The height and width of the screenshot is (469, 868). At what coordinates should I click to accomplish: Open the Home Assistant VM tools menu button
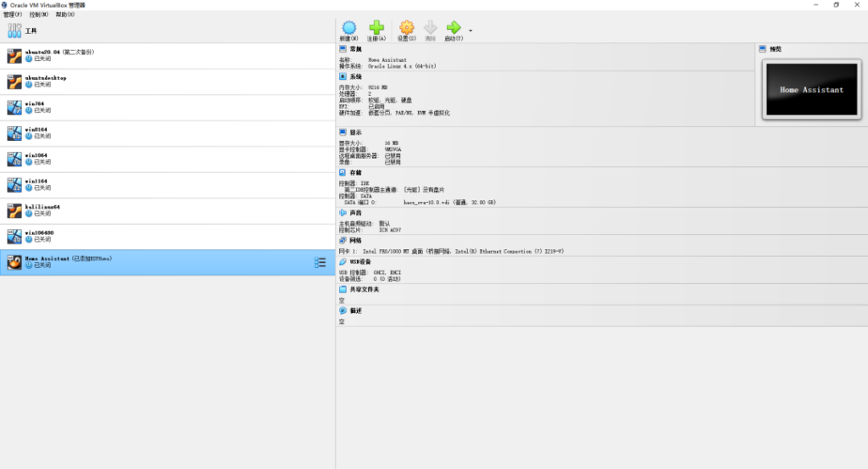[320, 262]
